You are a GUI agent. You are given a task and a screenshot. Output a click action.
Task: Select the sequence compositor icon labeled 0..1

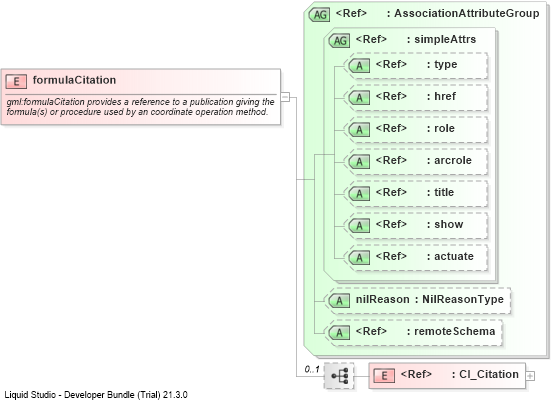pyautogui.click(x=339, y=376)
